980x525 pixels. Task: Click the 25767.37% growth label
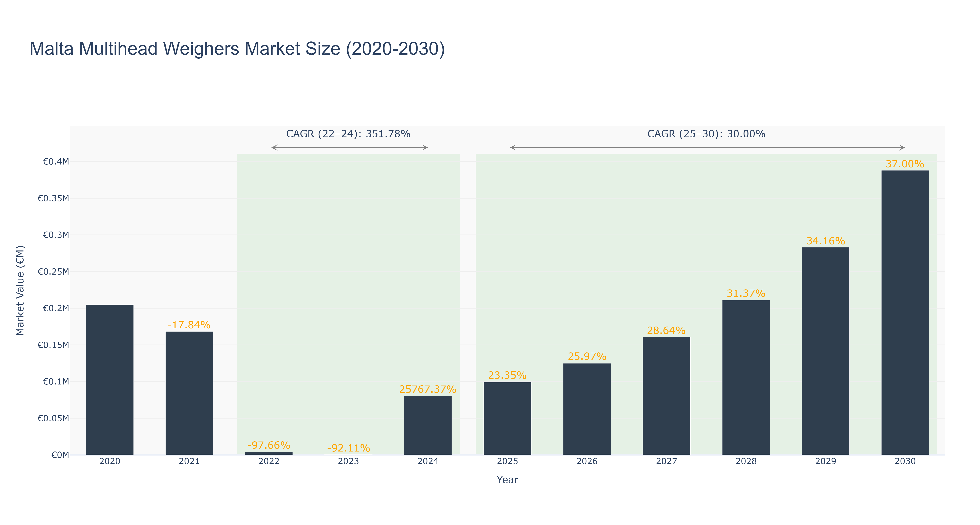pyautogui.click(x=428, y=389)
